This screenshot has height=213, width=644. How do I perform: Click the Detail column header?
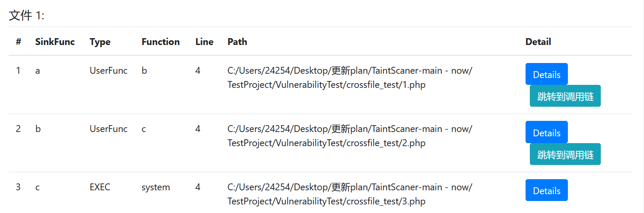[538, 42]
